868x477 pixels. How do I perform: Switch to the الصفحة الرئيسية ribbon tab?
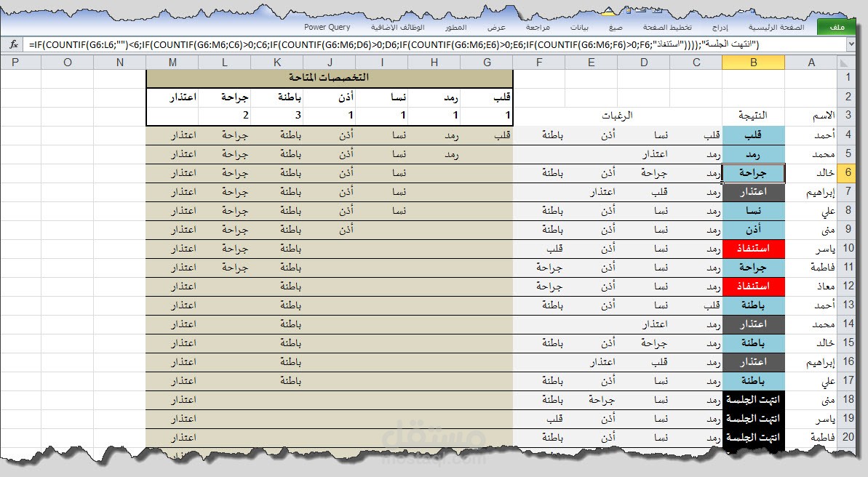click(x=776, y=27)
